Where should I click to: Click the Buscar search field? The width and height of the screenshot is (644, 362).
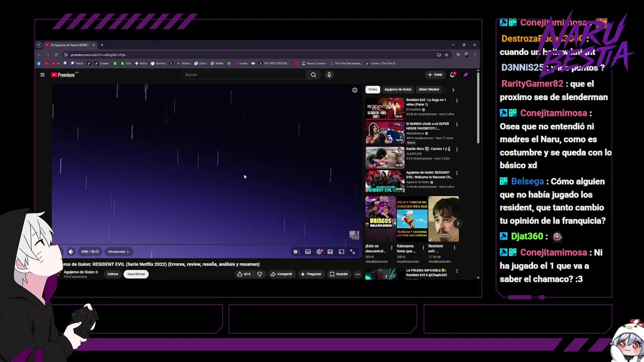pos(245,75)
